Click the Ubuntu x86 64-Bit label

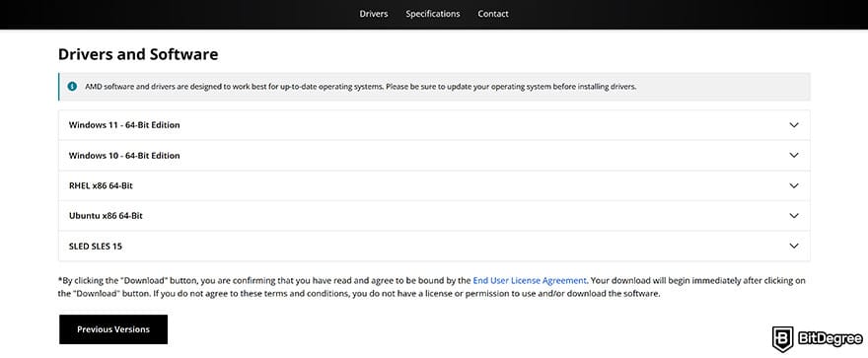(x=106, y=216)
